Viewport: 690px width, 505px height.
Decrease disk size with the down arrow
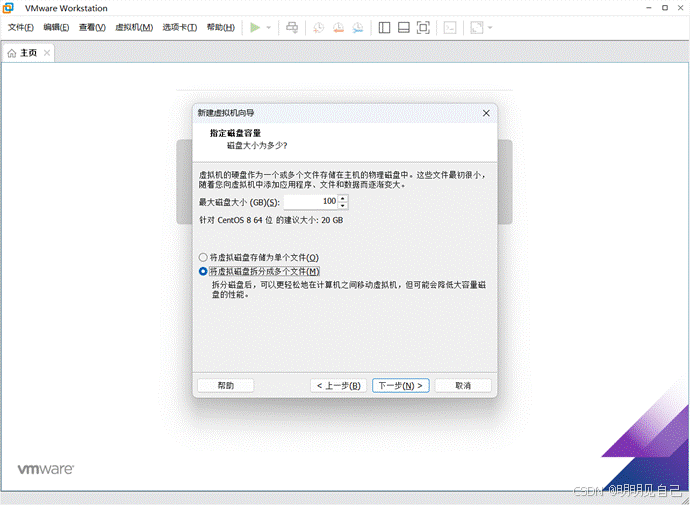point(343,205)
